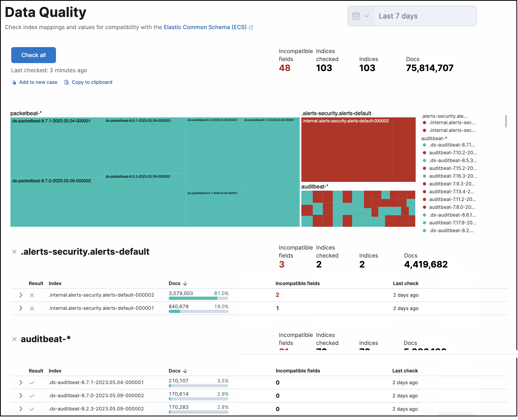The height and width of the screenshot is (420, 518).
Task: Click the red X beside auditbeat-* heading
Action: pyautogui.click(x=14, y=339)
